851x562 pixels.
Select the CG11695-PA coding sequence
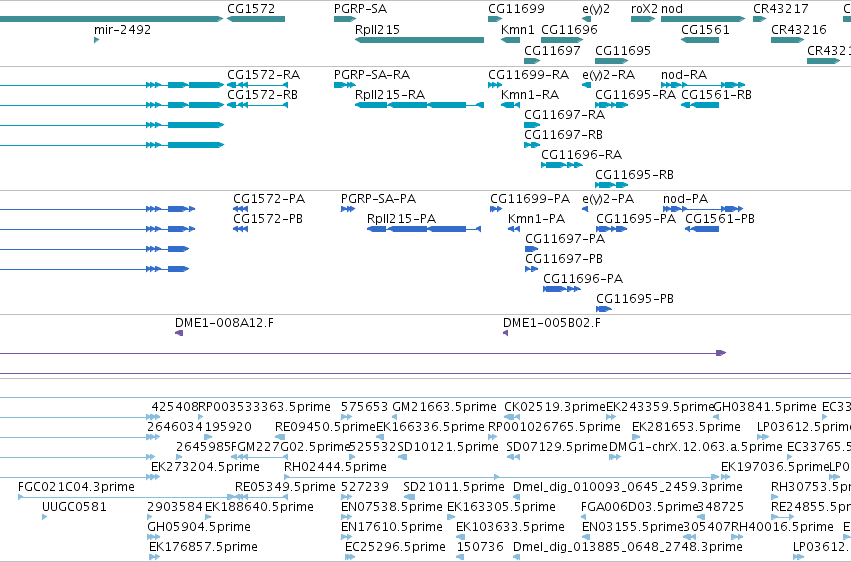tap(612, 229)
